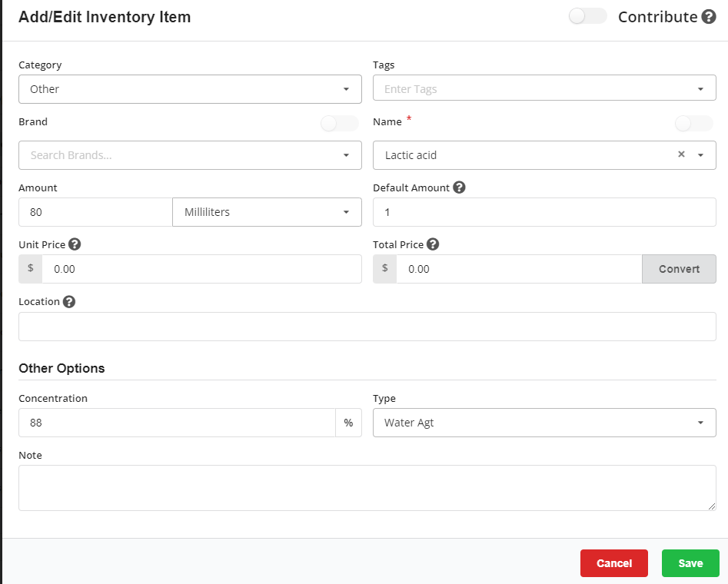Show help for Unit Price
Viewport: 728px width, 584px height.
point(75,244)
